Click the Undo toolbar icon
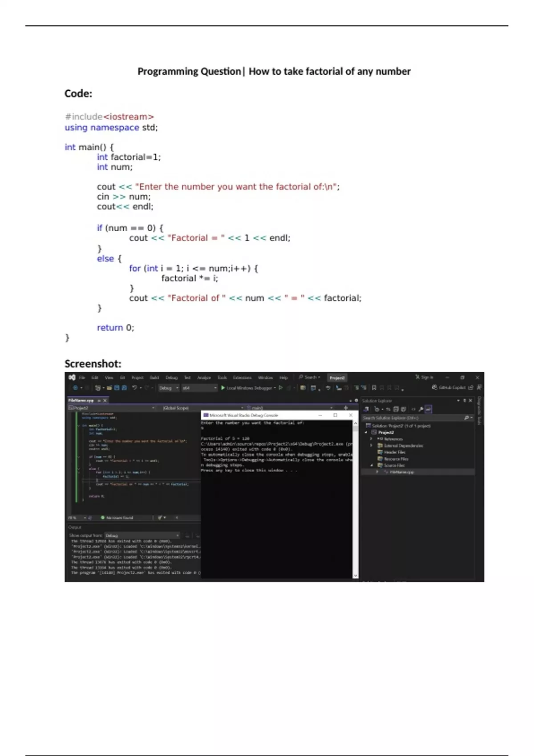 134,388
